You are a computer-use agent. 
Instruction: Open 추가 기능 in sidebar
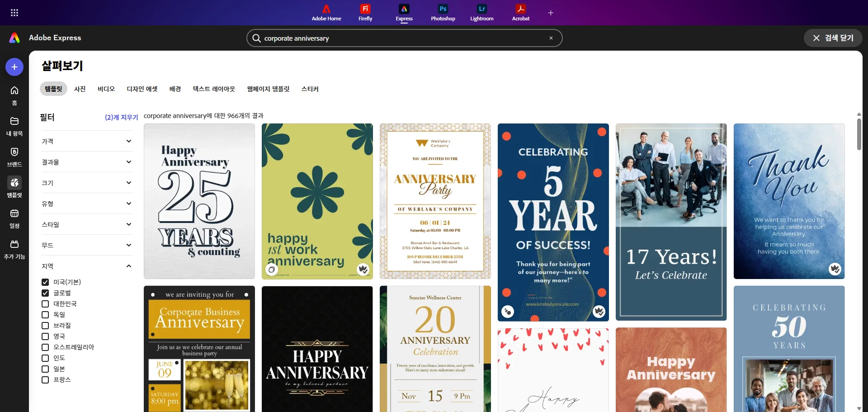pyautogui.click(x=14, y=249)
